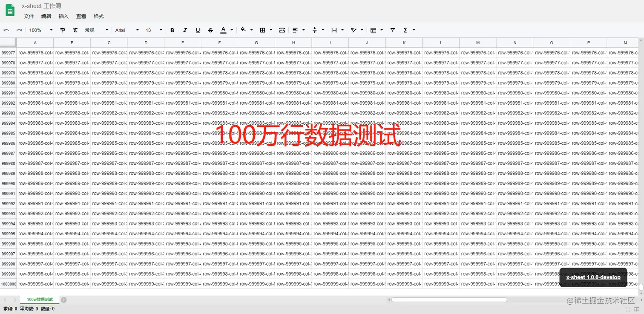Viewport: 644px width, 314px height.
Task: Open the merge cells tool
Action: (282, 30)
